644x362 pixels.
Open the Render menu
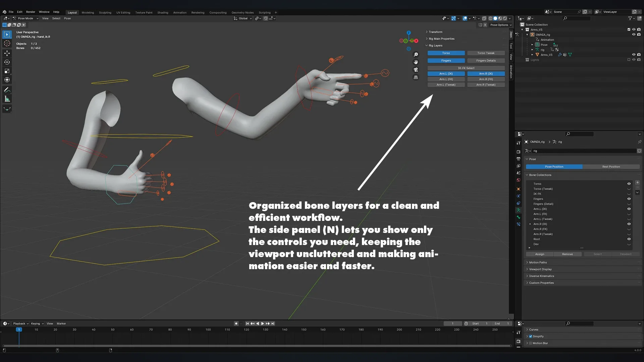click(31, 12)
